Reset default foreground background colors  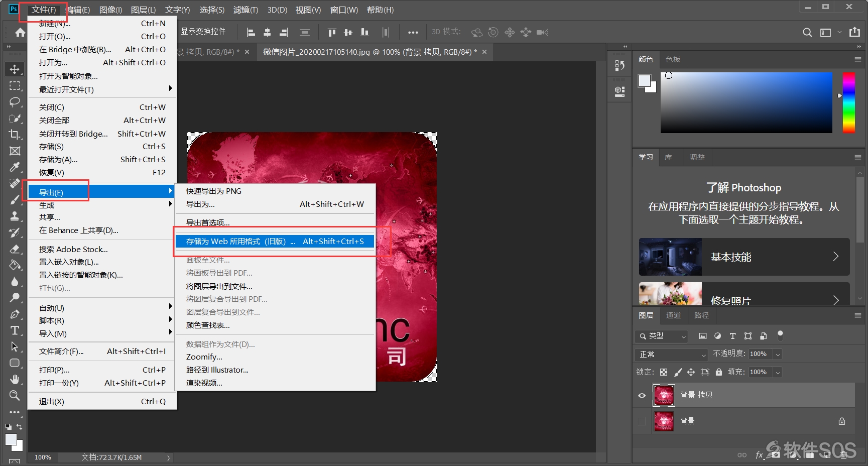[8, 426]
